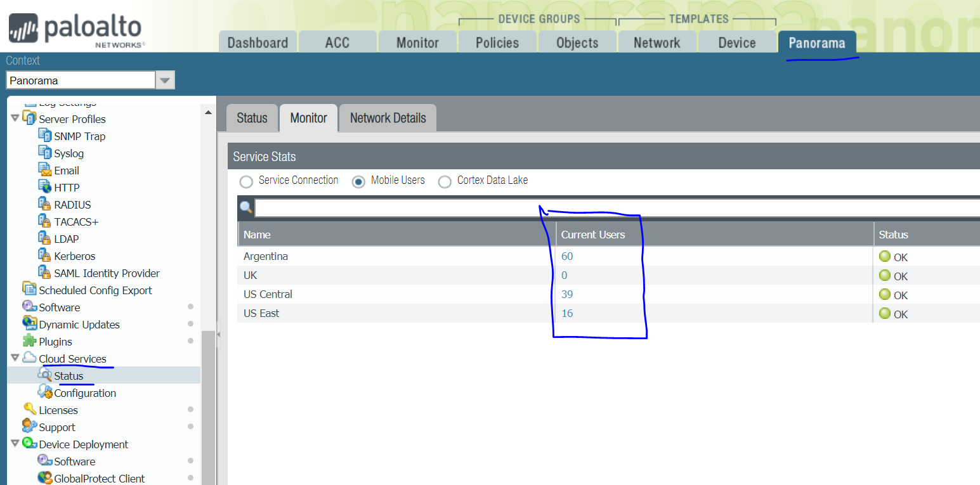This screenshot has width=980, height=485.
Task: Click the Configuration gear icon
Action: [x=45, y=392]
